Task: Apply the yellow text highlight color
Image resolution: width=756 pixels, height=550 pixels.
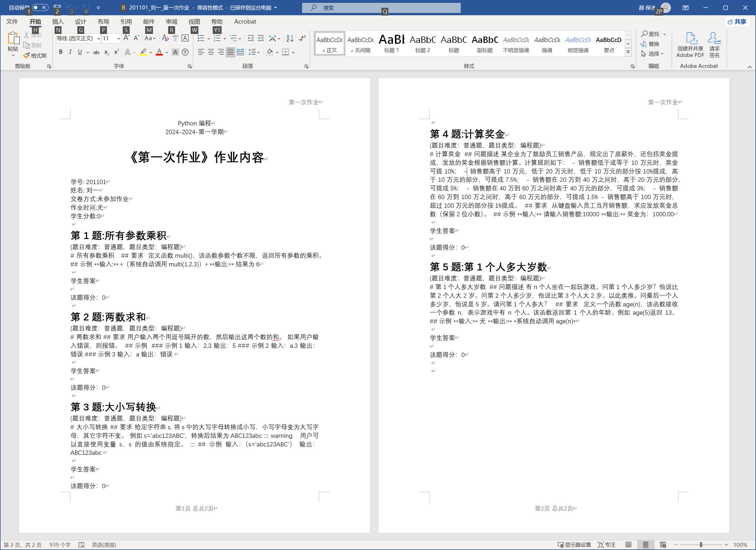Action: click(x=143, y=52)
